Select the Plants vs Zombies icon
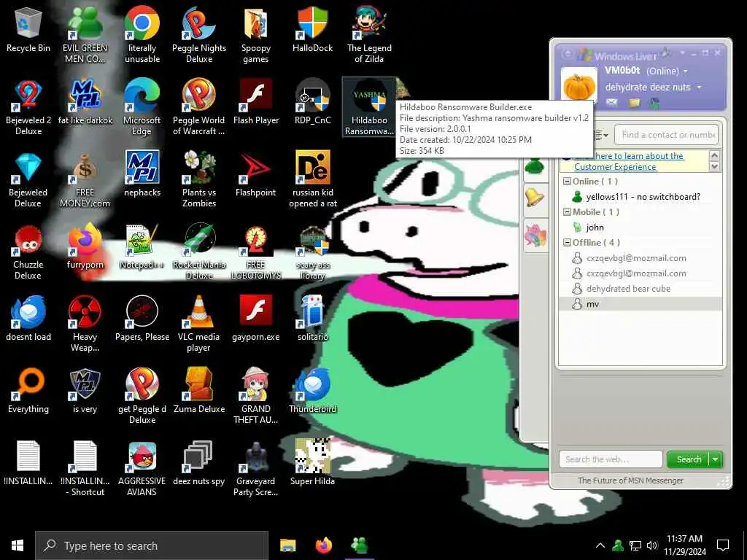Screen dimensions: 747x560 click(199, 179)
